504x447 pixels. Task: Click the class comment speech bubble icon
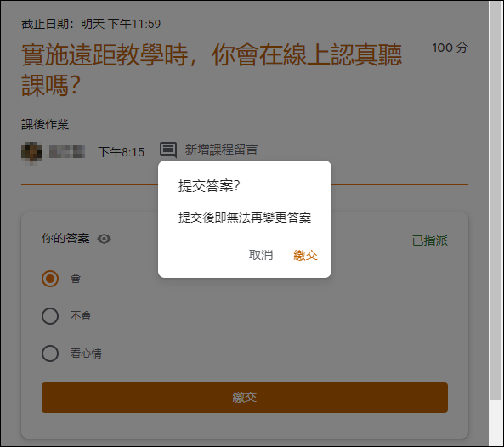pyautogui.click(x=168, y=150)
